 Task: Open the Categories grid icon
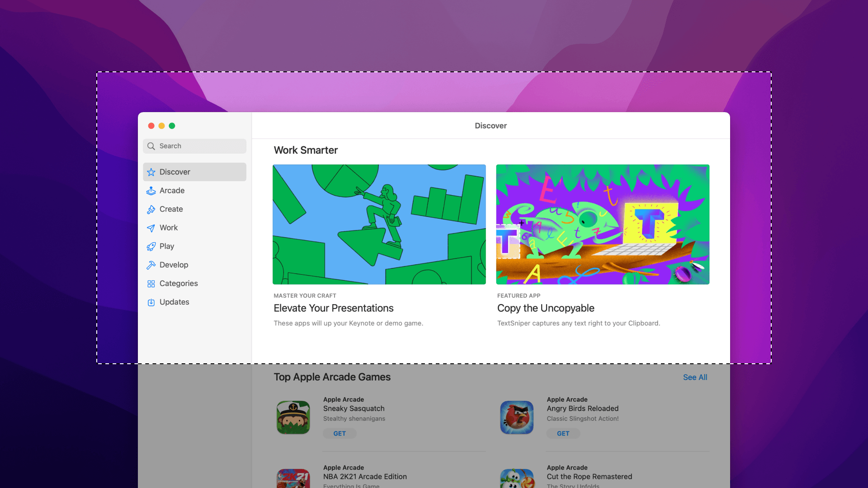(151, 284)
